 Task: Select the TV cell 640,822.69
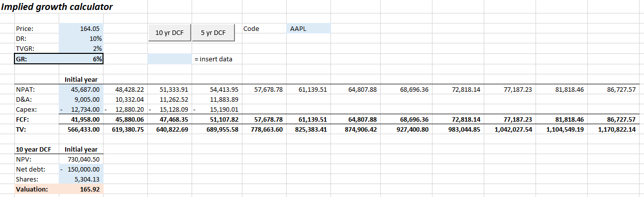coord(170,129)
